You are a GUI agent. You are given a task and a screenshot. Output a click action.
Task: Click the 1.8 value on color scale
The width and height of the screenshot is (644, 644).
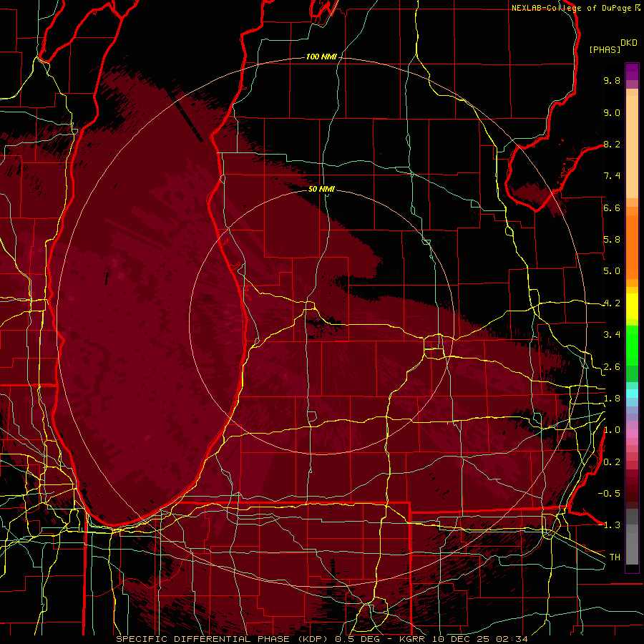pos(612,399)
